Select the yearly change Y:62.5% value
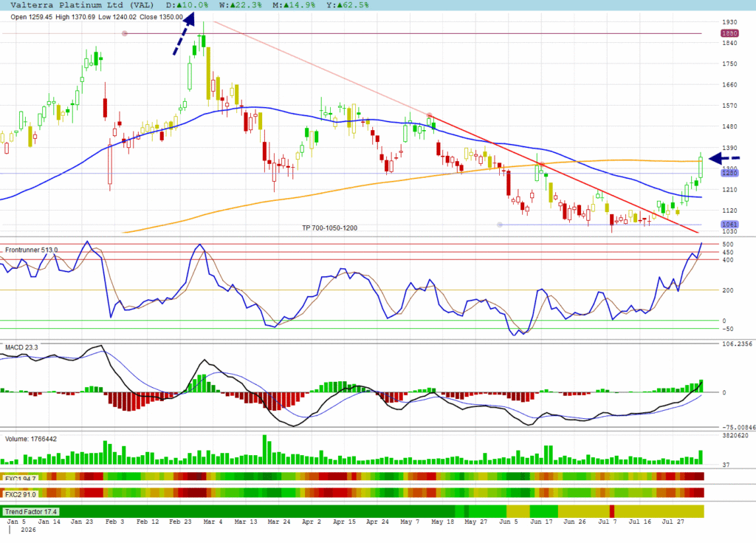The width and height of the screenshot is (756, 543). 347,5
